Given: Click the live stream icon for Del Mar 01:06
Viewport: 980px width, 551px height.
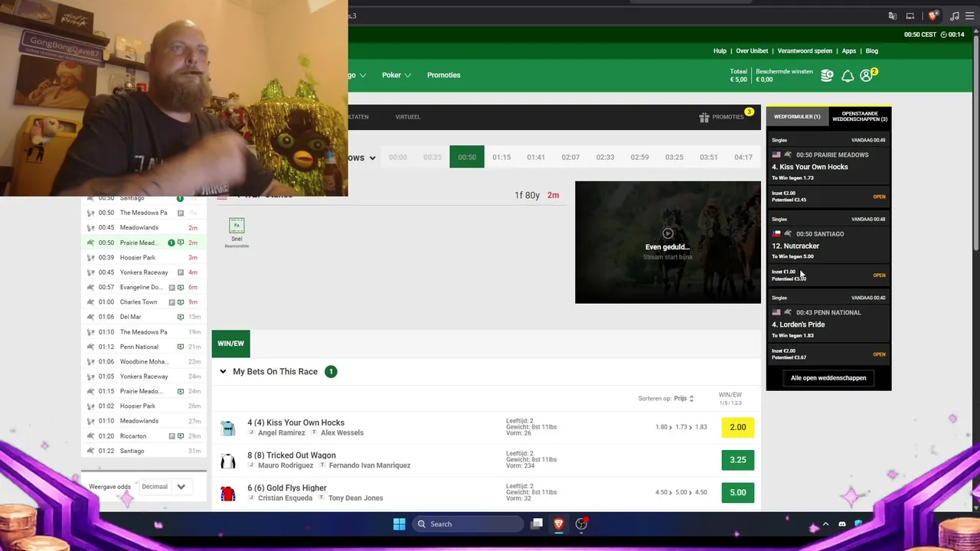Looking at the screenshot, I should (181, 317).
